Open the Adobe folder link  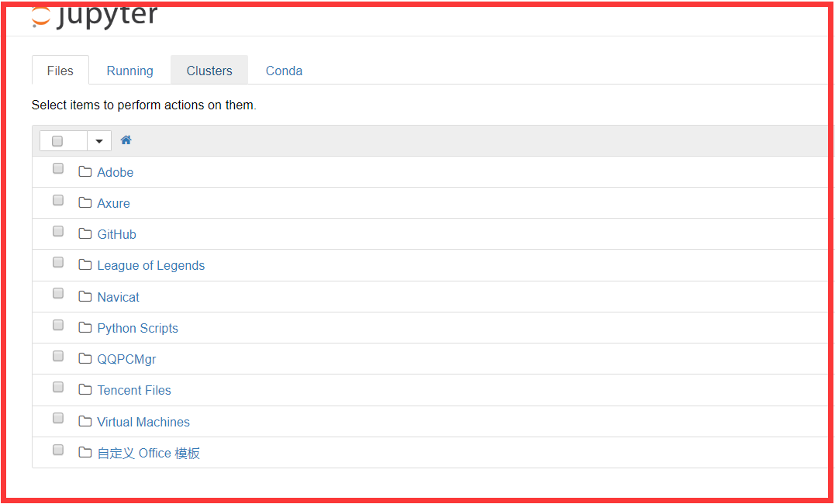(x=115, y=172)
